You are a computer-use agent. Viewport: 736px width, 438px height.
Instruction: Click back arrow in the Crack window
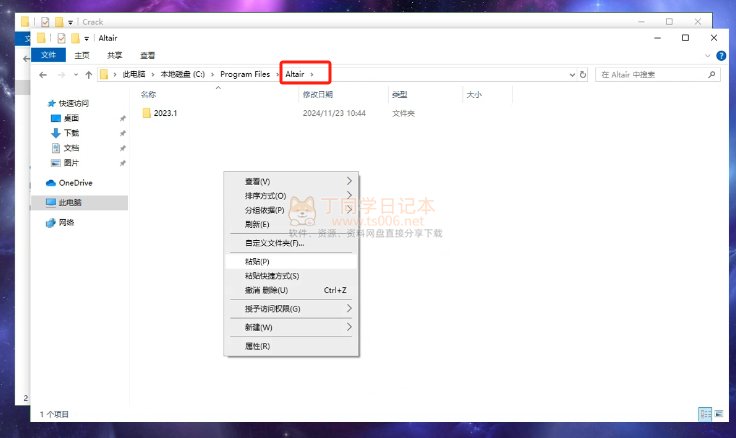(x=26, y=59)
